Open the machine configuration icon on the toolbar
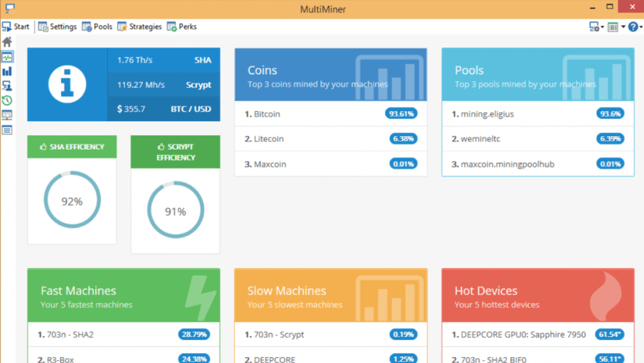644x363 pixels. 594,26
